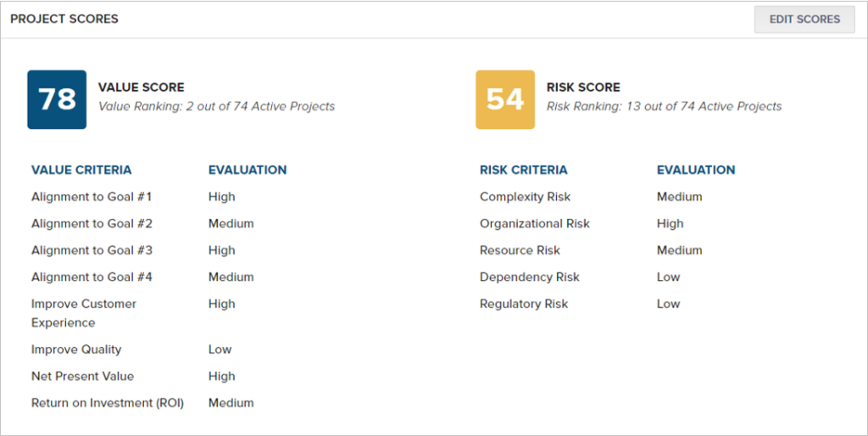Click the yellow Risk Score 54 badge

(505, 99)
